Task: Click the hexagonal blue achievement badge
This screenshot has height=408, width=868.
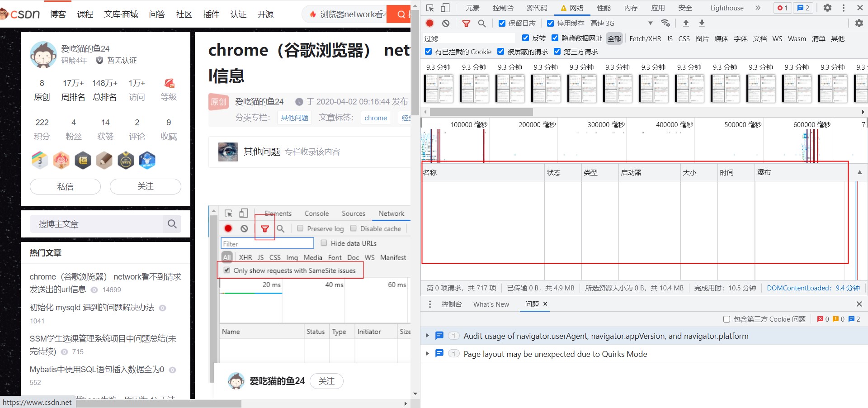Action: tap(147, 161)
